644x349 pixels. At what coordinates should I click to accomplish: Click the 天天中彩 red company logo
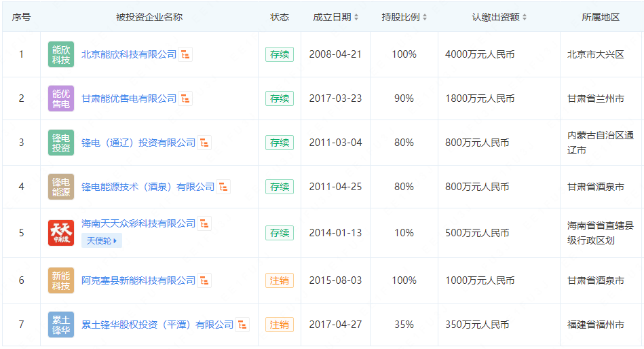[61, 233]
